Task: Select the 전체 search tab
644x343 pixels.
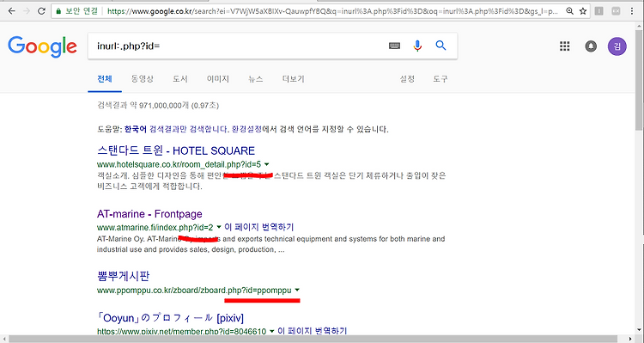Action: [105, 79]
